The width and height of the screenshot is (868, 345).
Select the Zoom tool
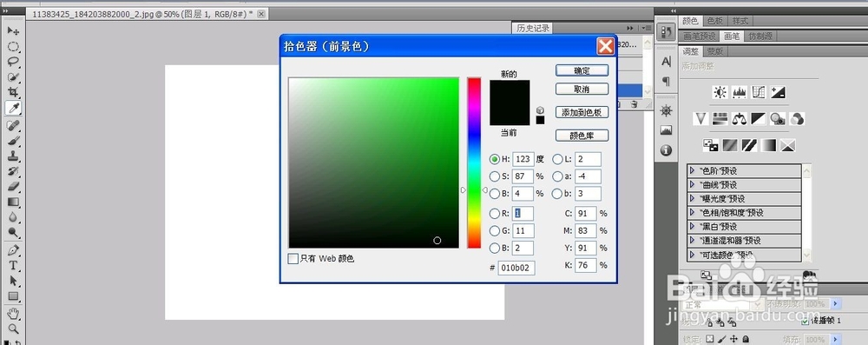click(13, 328)
